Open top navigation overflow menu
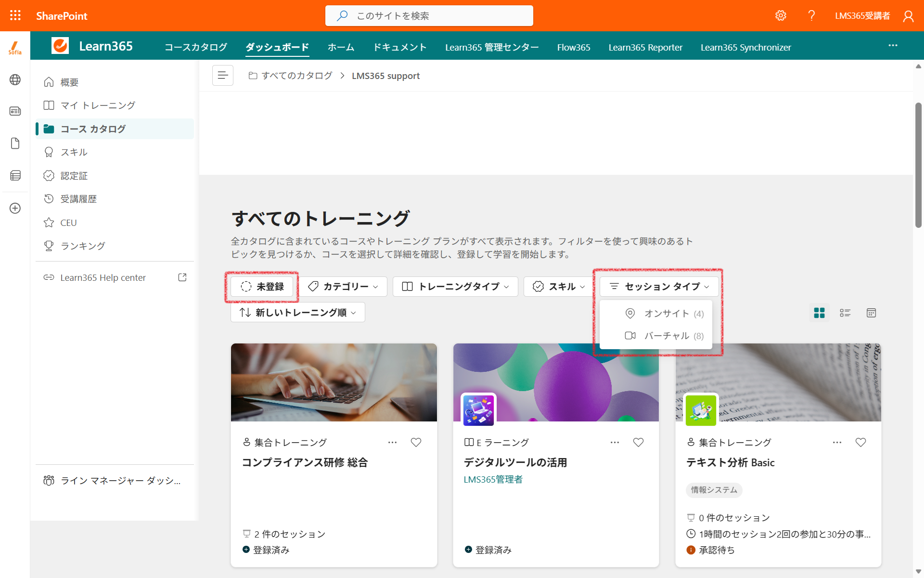Viewport: 924px width, 578px height. pos(893,46)
